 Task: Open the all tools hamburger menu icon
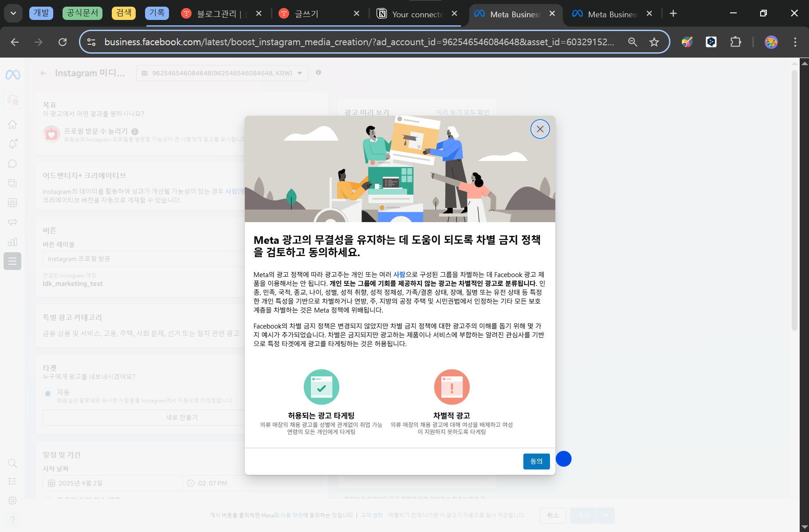12,261
